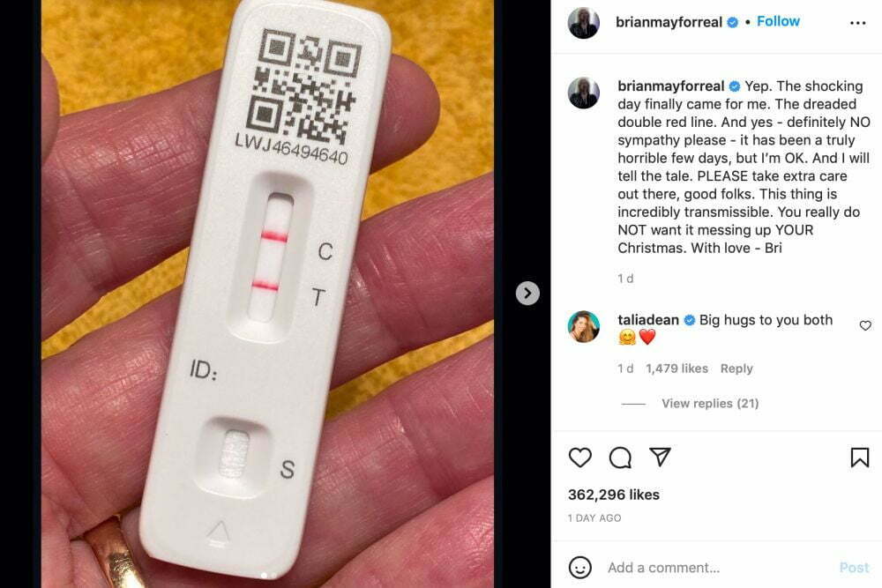Open brianmayforreal header profile picture
This screenshot has width=882, height=588.
coord(584,23)
